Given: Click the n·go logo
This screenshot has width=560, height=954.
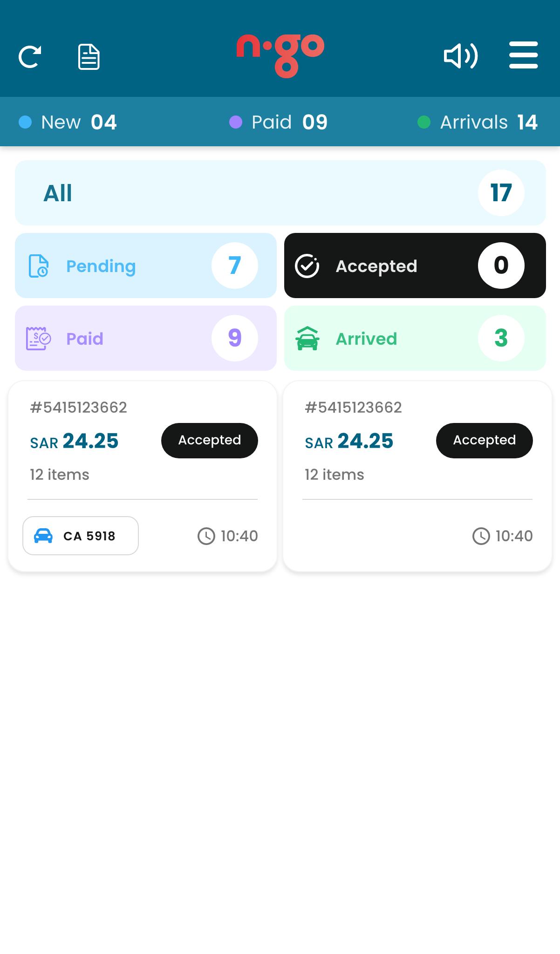Looking at the screenshot, I should [x=280, y=55].
